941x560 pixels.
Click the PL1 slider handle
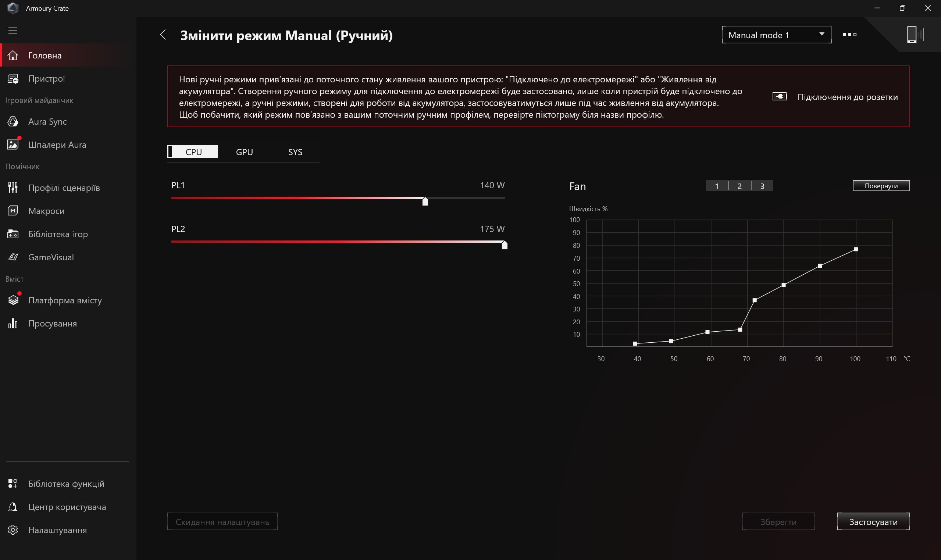(x=425, y=201)
